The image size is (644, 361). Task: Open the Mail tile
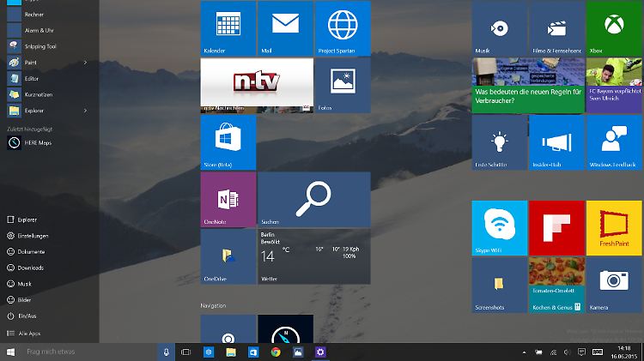coord(285,28)
